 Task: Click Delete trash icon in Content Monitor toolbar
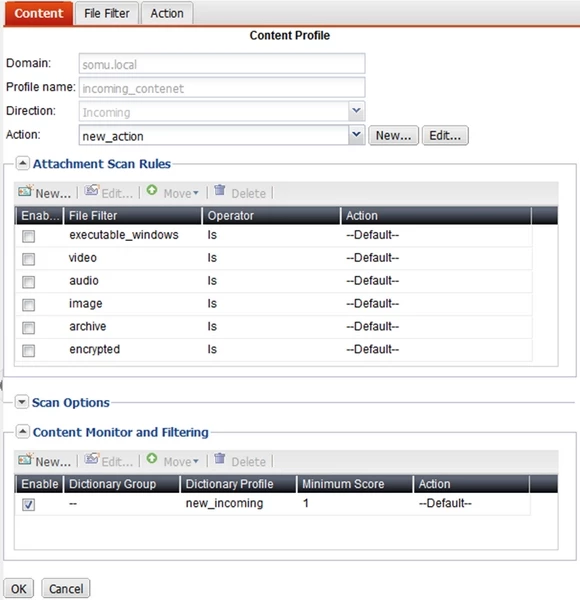point(220,458)
